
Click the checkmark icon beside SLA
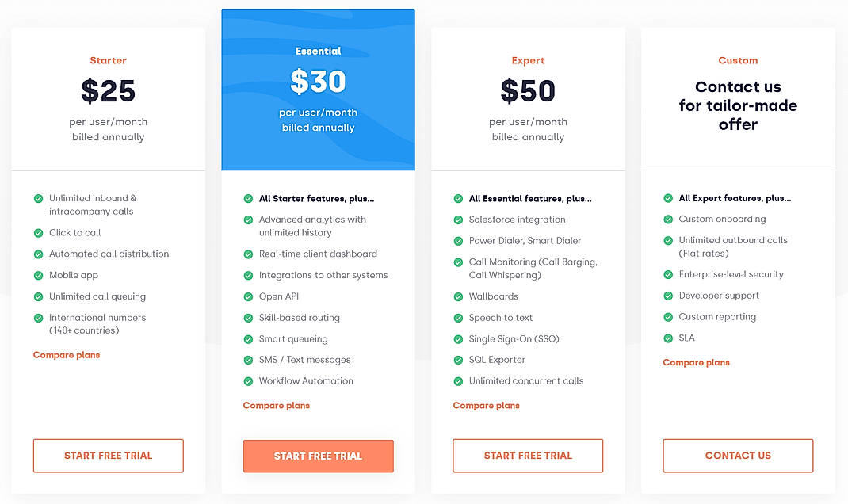click(668, 338)
